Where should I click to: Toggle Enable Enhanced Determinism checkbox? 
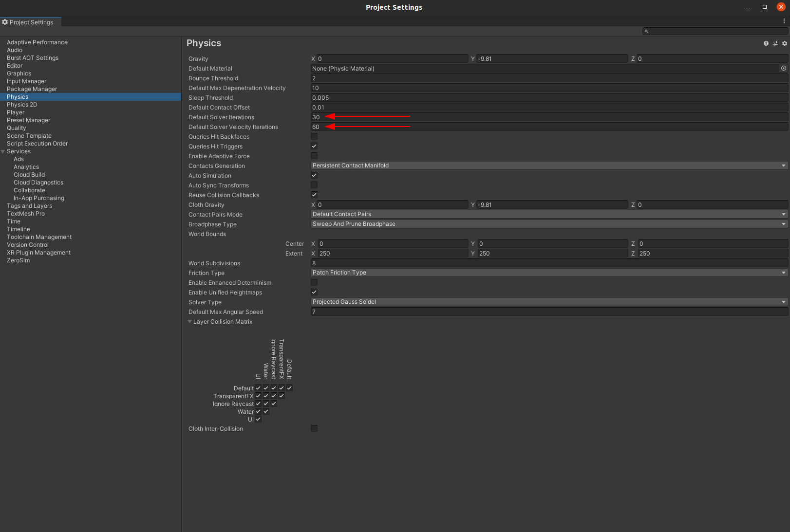point(314,282)
